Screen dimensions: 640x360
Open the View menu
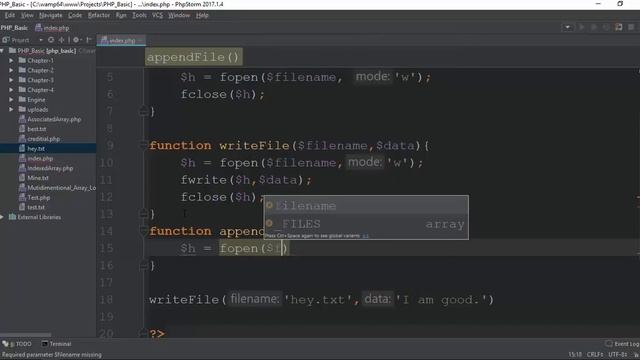27,15
